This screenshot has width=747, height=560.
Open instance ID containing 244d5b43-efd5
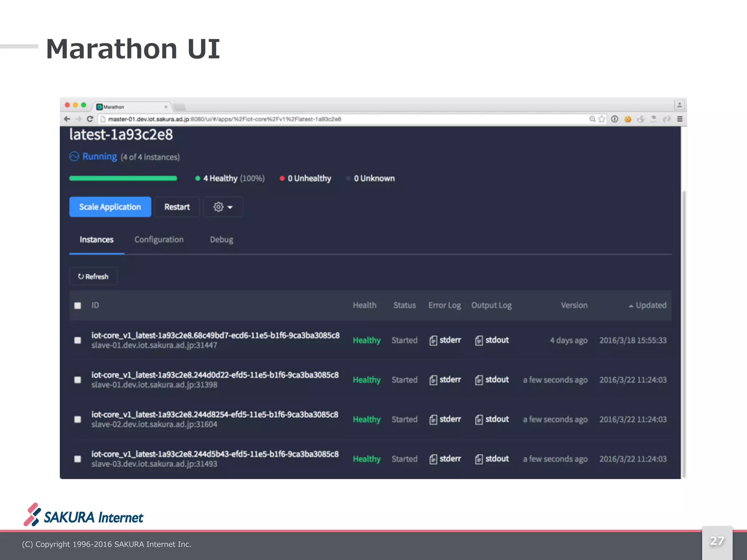point(215,454)
